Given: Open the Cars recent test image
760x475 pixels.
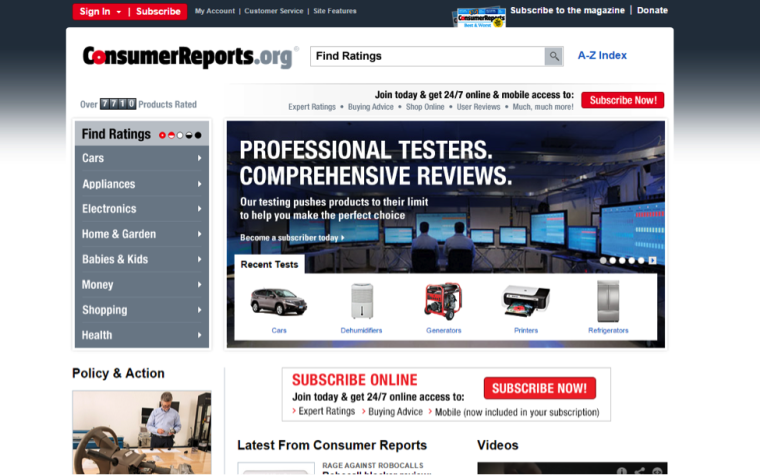Looking at the screenshot, I should [279, 301].
